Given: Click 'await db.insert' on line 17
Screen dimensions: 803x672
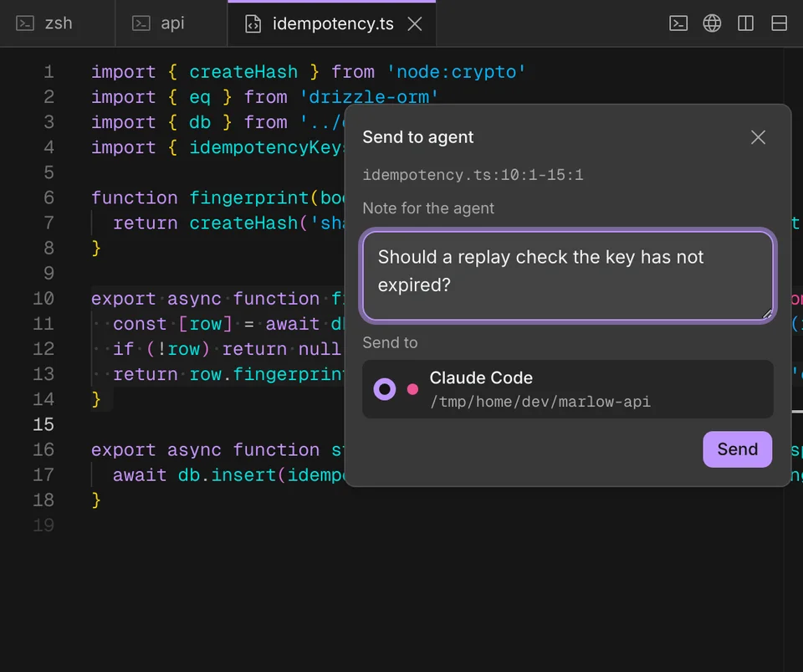Looking at the screenshot, I should click(195, 475).
